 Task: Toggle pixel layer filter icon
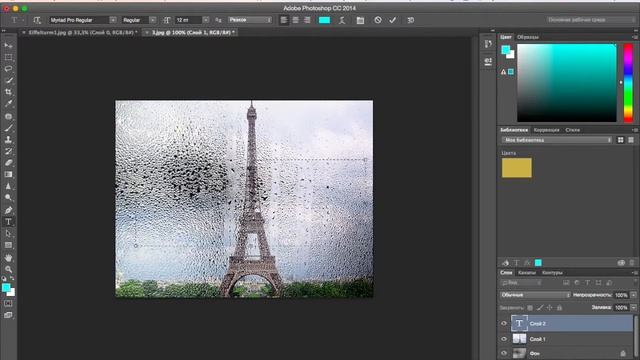point(566,282)
